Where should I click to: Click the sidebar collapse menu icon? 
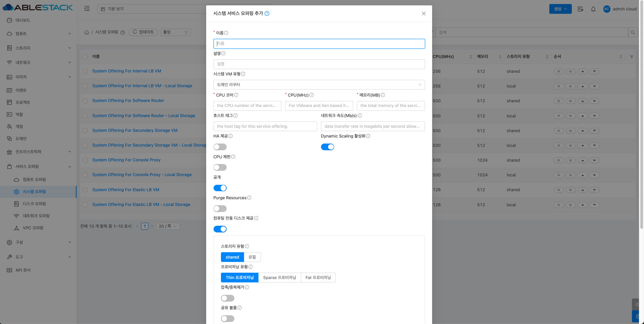[87, 9]
